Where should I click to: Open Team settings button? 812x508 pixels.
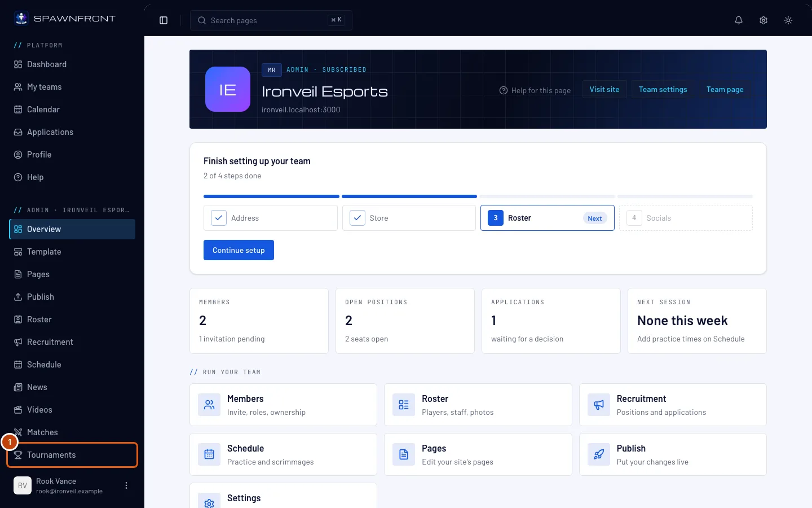pyautogui.click(x=663, y=89)
